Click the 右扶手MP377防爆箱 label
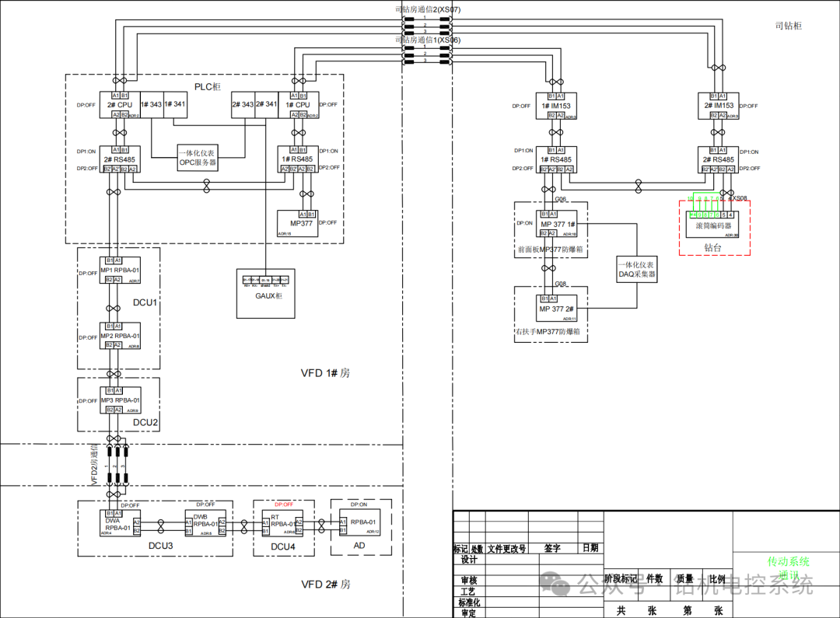 pos(548,331)
